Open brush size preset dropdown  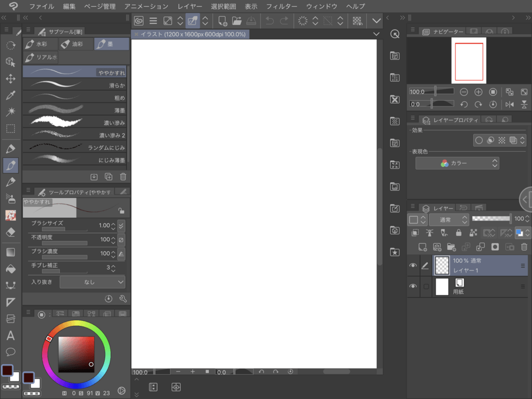[x=121, y=226]
